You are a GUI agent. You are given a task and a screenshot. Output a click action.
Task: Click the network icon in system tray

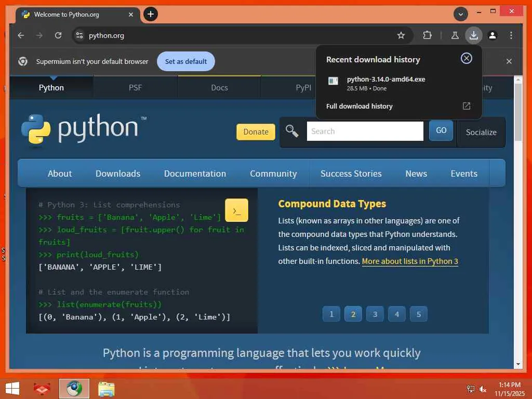[470, 389]
